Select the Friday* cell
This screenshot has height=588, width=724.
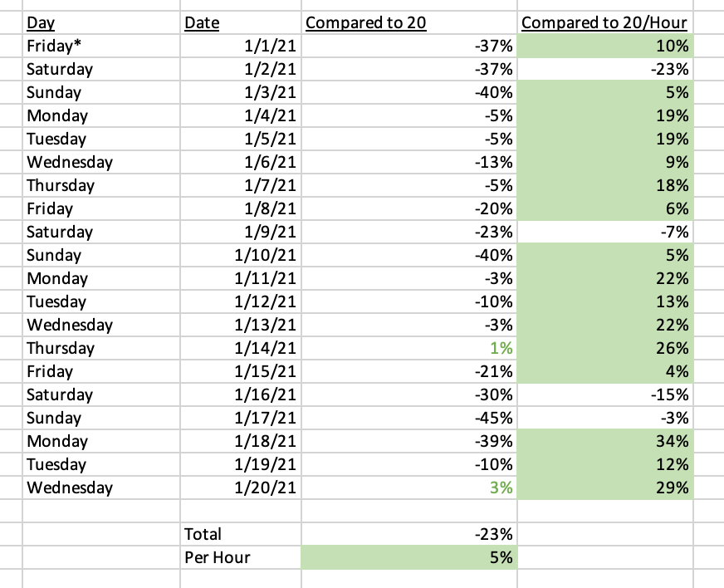[101, 46]
